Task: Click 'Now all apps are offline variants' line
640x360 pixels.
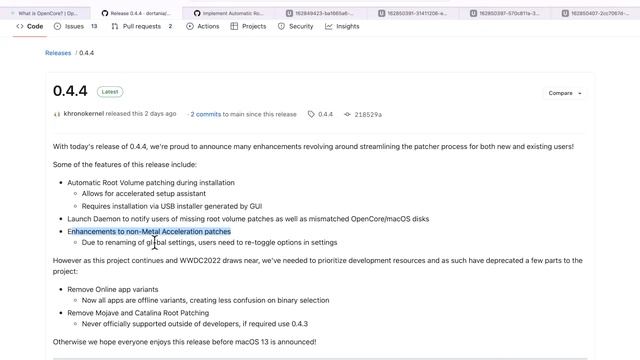Action: pos(205,300)
